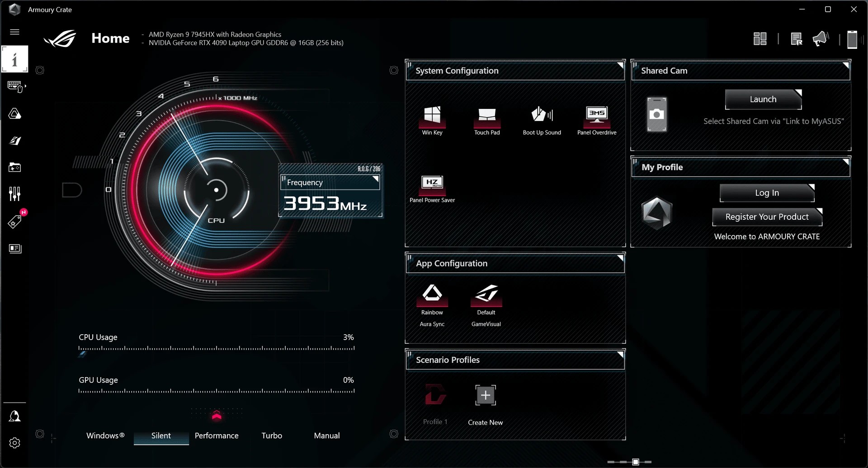Click the Launch button for Shared Cam
The height and width of the screenshot is (468, 868).
point(763,99)
